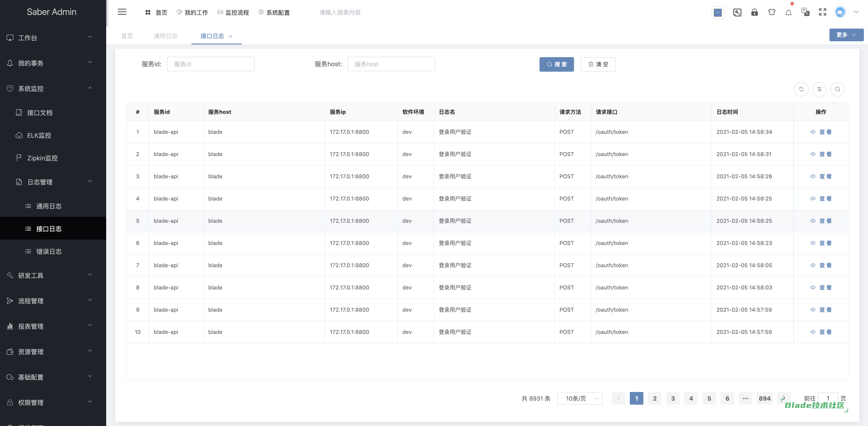
Task: Open the theme shirt icon
Action: [x=772, y=12]
